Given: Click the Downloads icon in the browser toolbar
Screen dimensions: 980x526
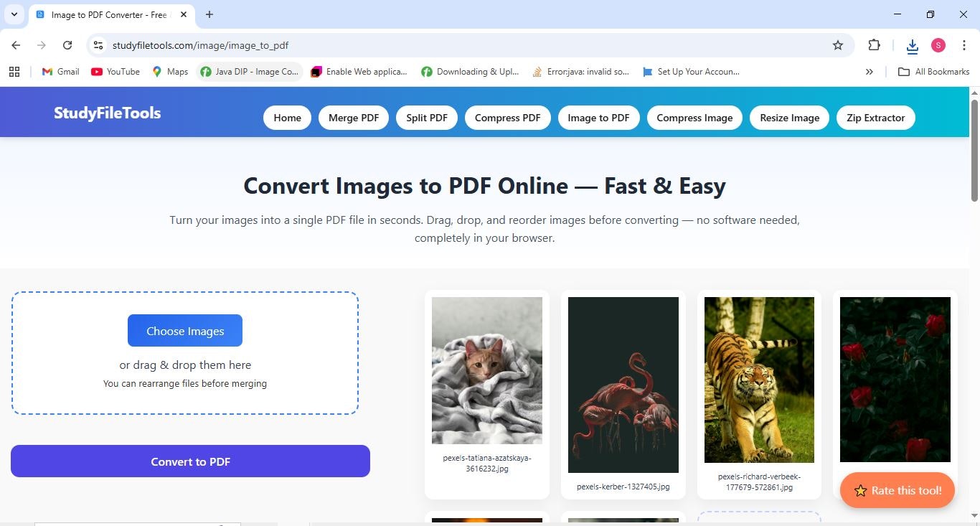Looking at the screenshot, I should pos(911,45).
